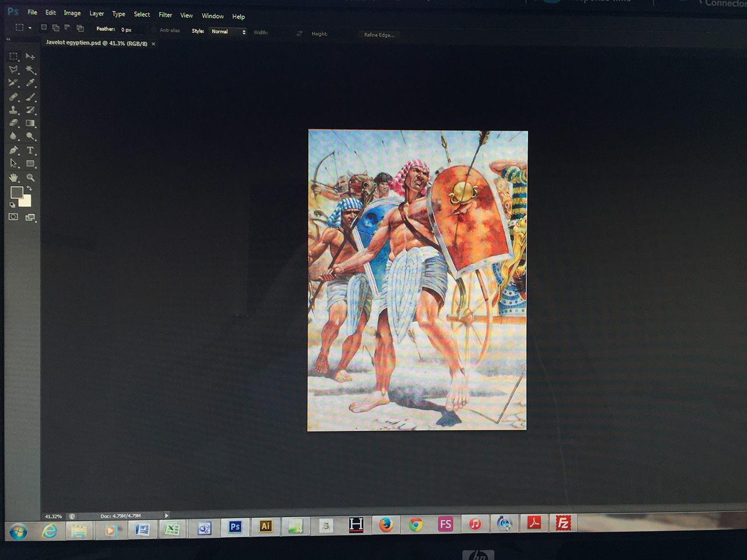The image size is (747, 560).
Task: Select the Brush tool
Action: click(x=30, y=97)
